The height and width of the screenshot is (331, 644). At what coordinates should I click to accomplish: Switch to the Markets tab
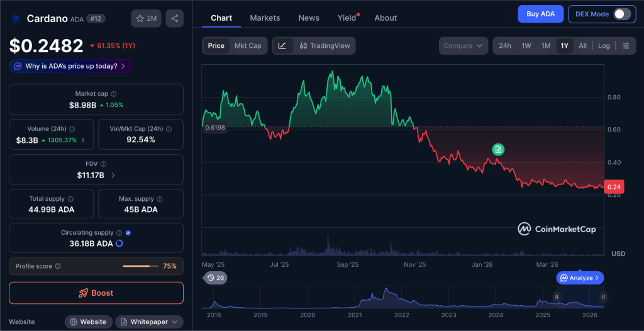[265, 18]
